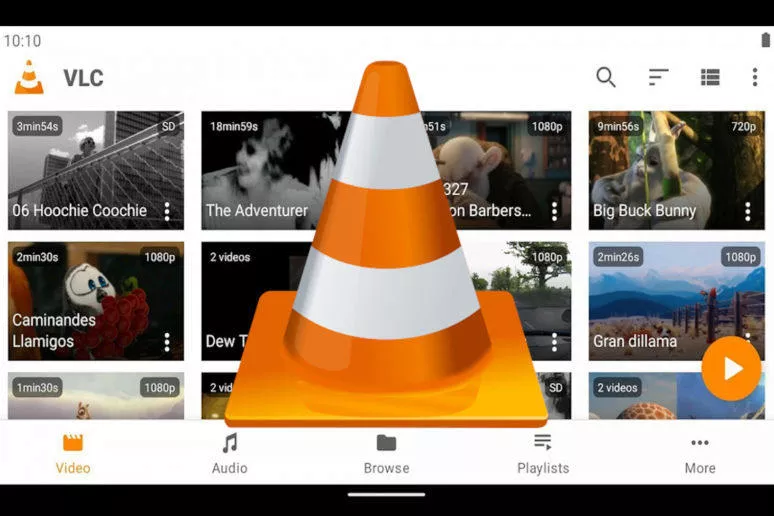Tap the orange play floating button
Image resolution: width=774 pixels, height=516 pixels.
[731, 368]
